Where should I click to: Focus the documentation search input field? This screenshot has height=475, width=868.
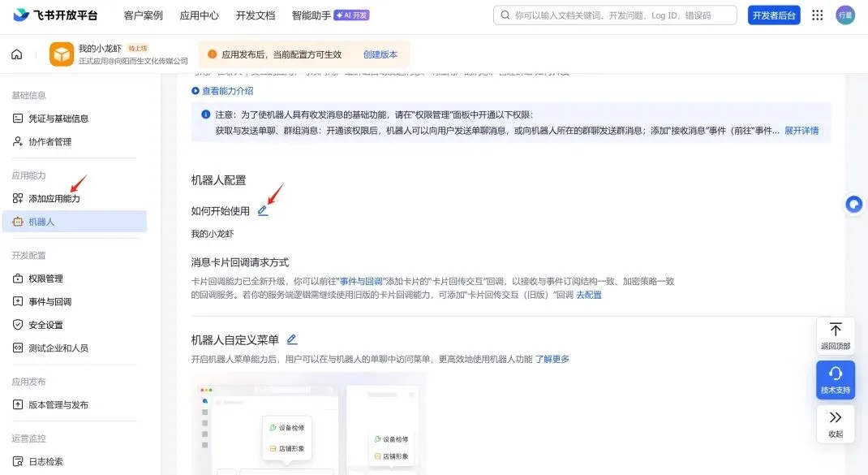(615, 15)
